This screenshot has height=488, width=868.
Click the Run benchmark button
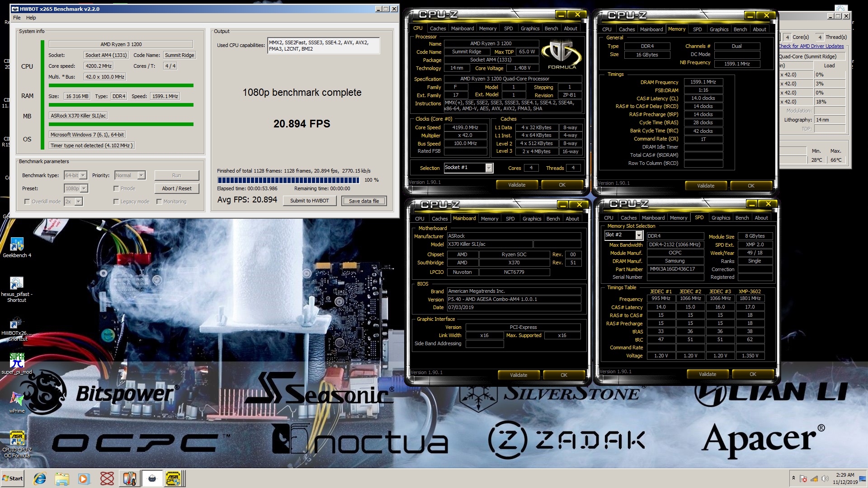click(177, 175)
